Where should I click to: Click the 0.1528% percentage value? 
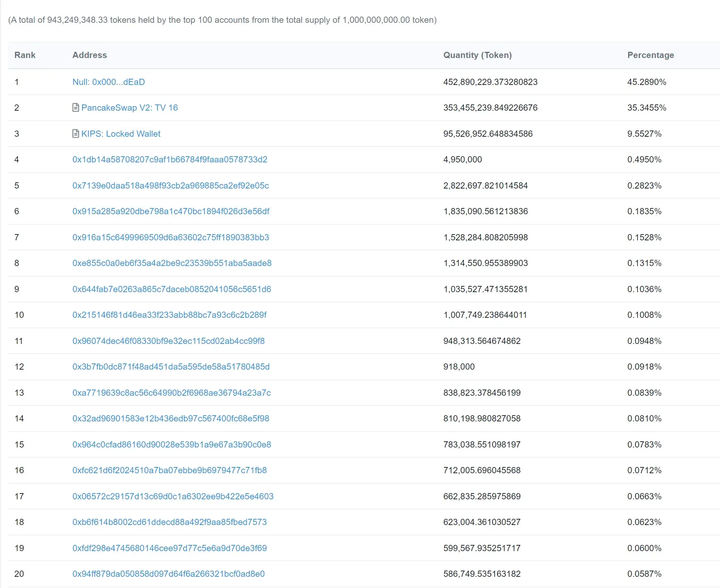click(x=644, y=237)
